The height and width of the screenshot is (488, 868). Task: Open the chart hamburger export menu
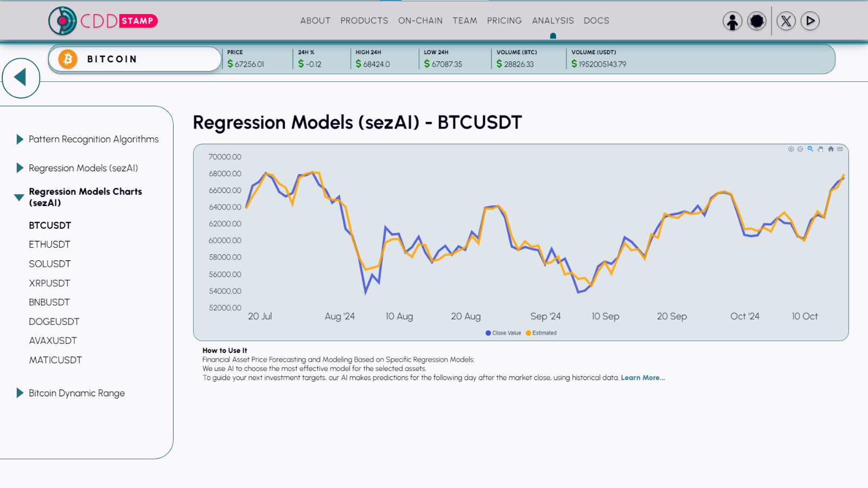[840, 149]
